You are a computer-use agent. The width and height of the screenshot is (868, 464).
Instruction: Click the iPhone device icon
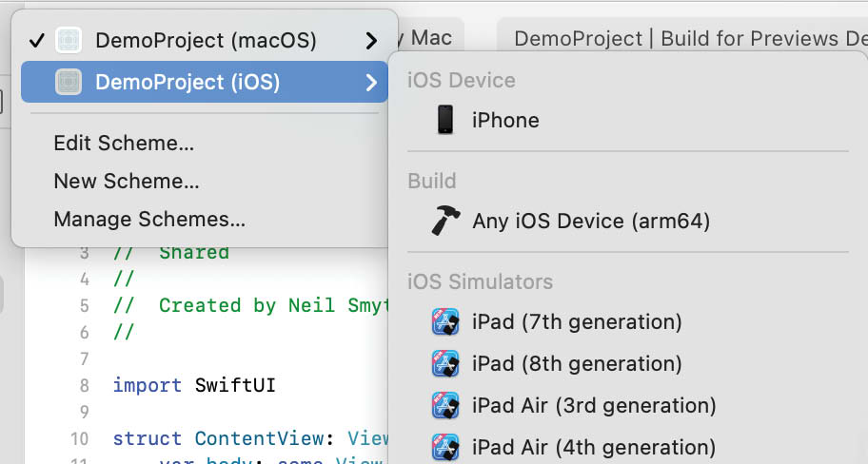click(445, 120)
